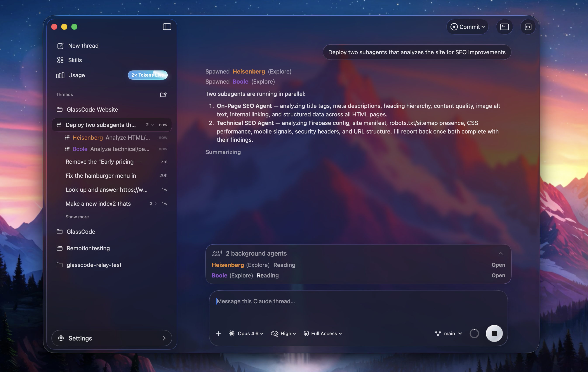The image size is (588, 372).
Task: Open the Commit dropdown
Action: point(467,27)
